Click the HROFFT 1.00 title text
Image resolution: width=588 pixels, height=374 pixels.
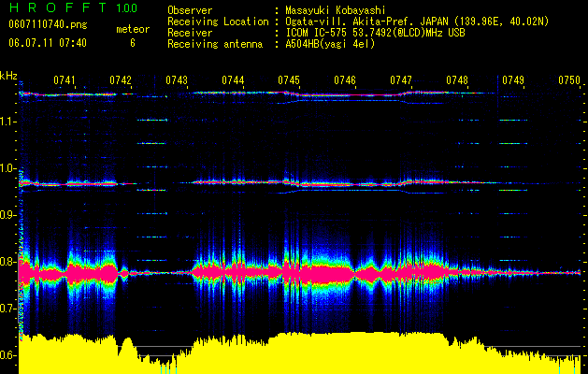click(x=73, y=7)
